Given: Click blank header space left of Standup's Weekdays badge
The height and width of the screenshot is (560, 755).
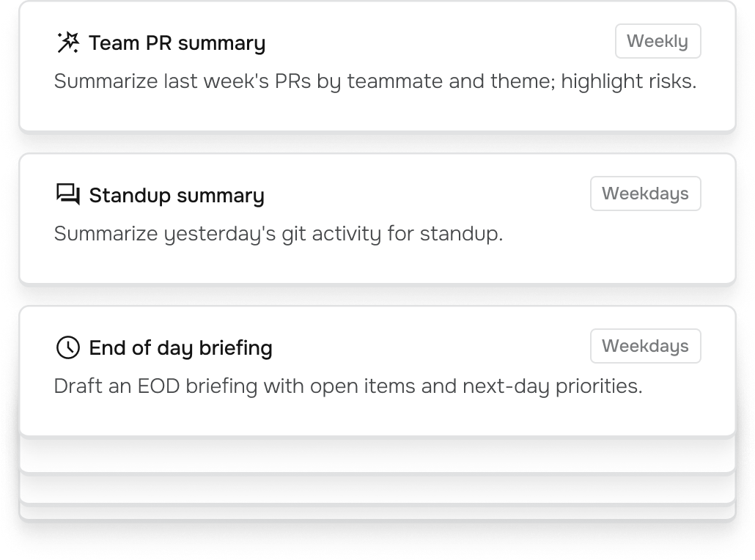Looking at the screenshot, I should click(x=427, y=194).
